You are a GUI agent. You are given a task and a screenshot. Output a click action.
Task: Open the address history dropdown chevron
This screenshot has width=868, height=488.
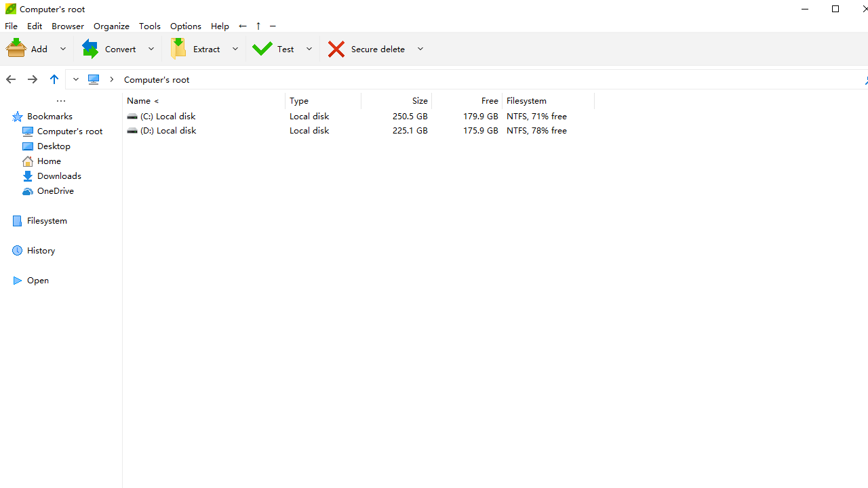pos(76,79)
